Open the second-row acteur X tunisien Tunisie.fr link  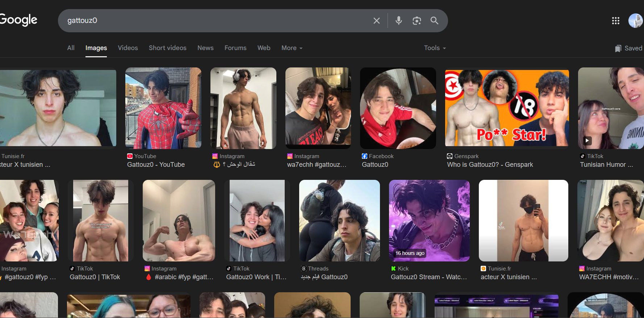point(509,277)
